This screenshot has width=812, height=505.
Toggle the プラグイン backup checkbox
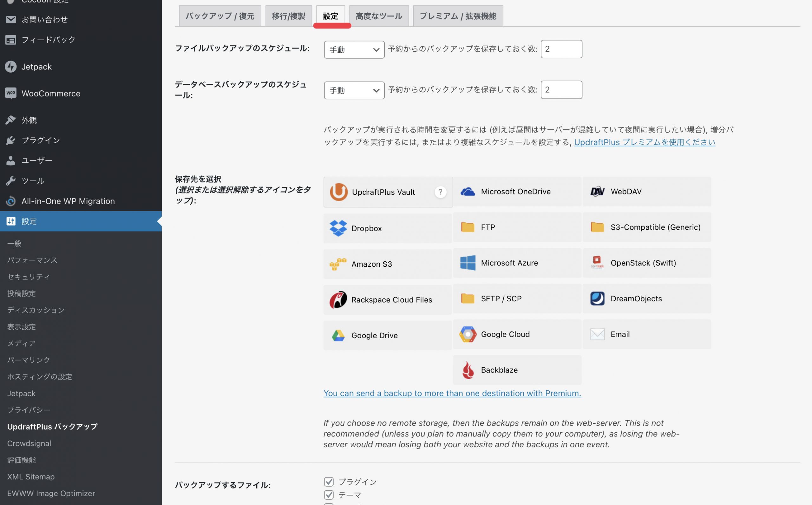329,482
